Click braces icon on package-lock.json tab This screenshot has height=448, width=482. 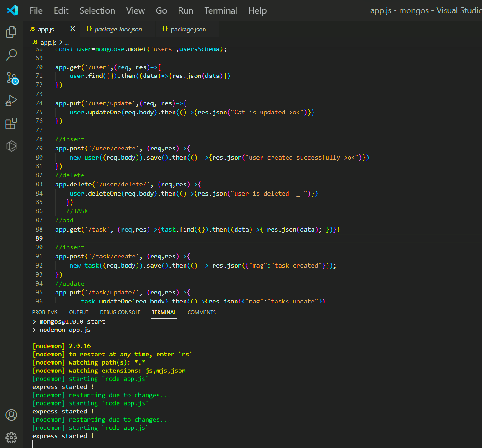(x=89, y=29)
